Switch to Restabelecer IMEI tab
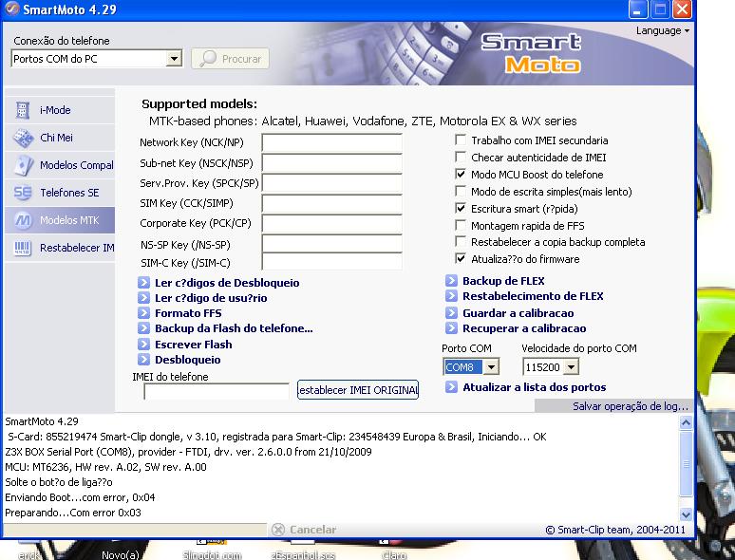735x560 pixels. (60, 248)
